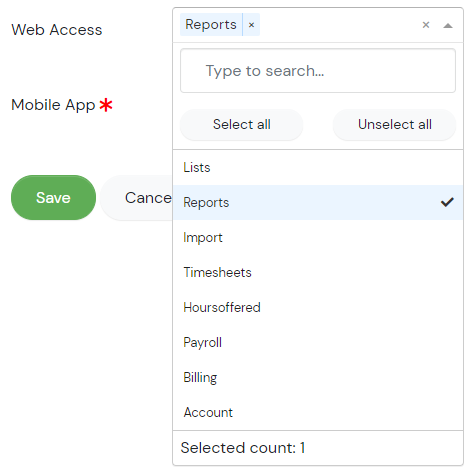Remove the Reports tag with its x
Image resolution: width=470 pixels, height=469 pixels.
point(251,25)
